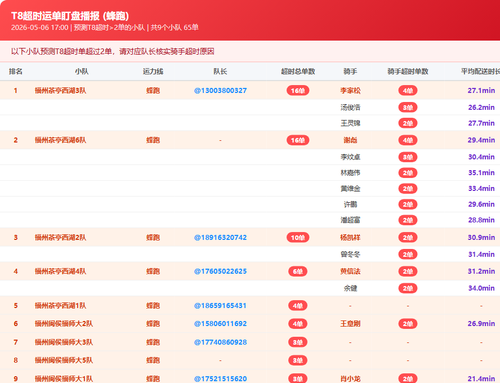Image resolution: width=500 pixels, height=383 pixels.
Task: Click the 16单 badge in rank 2 row
Action: pos(298,140)
